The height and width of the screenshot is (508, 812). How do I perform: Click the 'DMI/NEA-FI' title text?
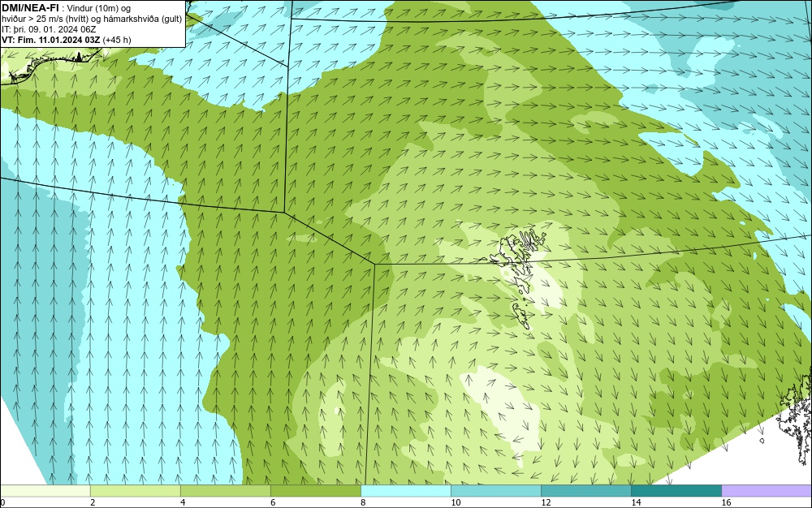click(30, 7)
